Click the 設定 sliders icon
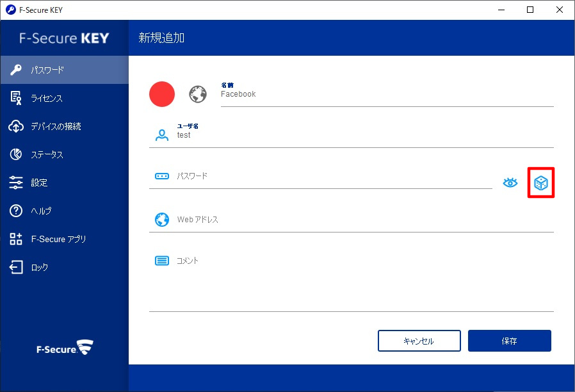 pos(16,183)
